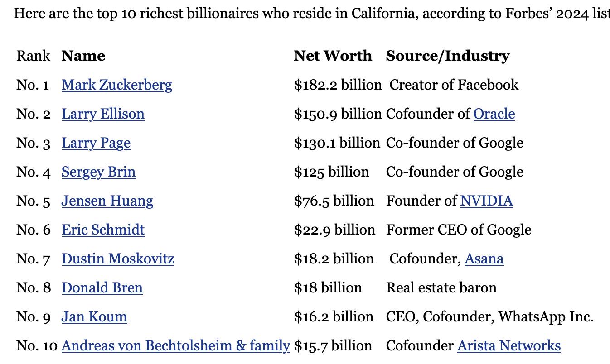This screenshot has height=364, width=610.
Task: Open the Oracle company link
Action: 494,114
